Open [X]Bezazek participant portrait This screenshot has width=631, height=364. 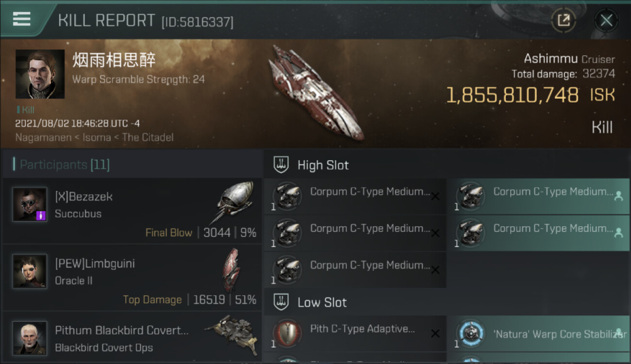(x=30, y=204)
